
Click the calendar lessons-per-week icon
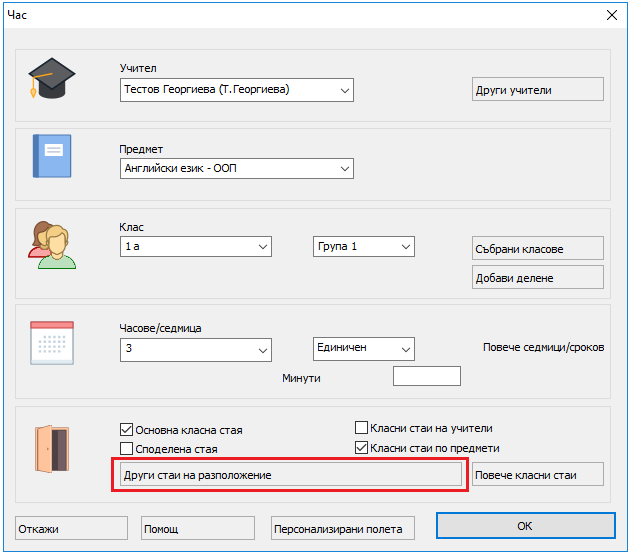coord(52,341)
